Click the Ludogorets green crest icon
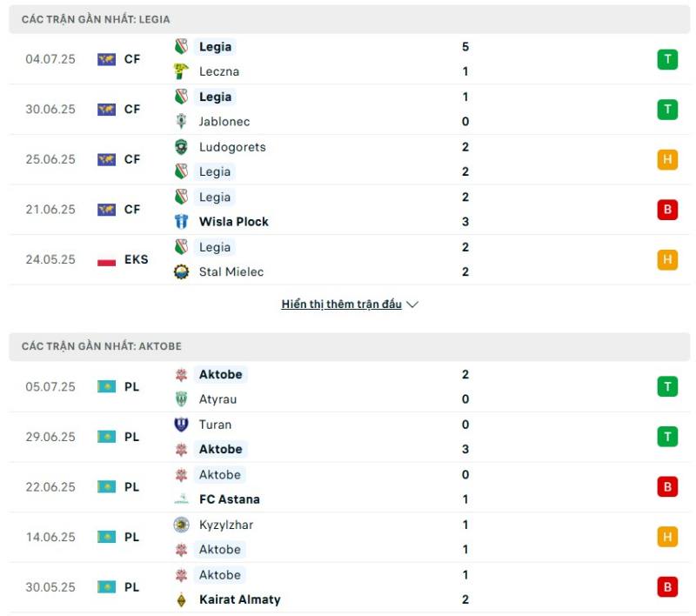Viewport: 696px width, 616px height. click(181, 147)
